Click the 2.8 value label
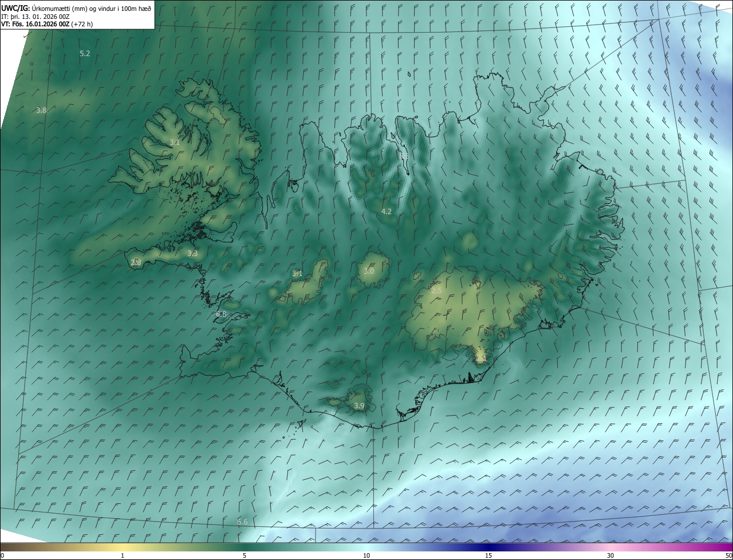Image resolution: width=733 pixels, height=560 pixels. (136, 262)
